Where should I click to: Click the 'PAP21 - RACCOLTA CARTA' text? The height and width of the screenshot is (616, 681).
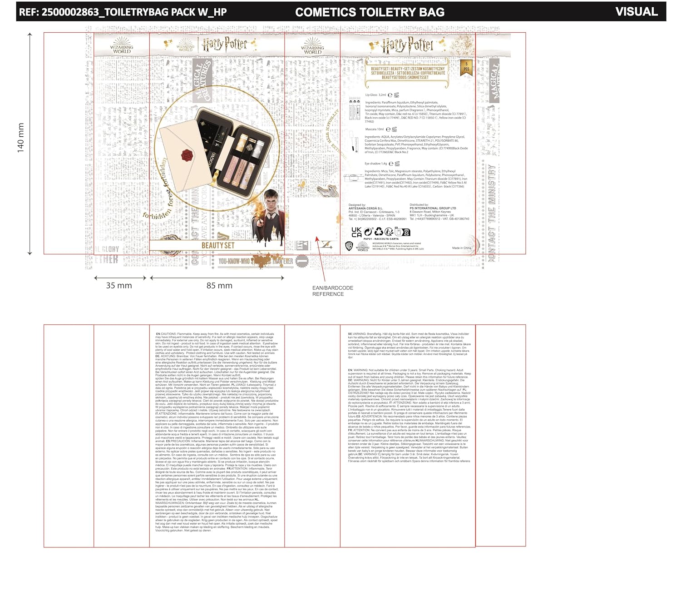(381, 239)
